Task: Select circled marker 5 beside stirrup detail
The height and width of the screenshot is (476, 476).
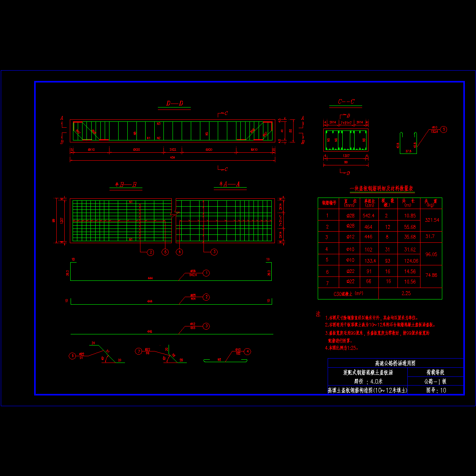Action: click(443, 129)
